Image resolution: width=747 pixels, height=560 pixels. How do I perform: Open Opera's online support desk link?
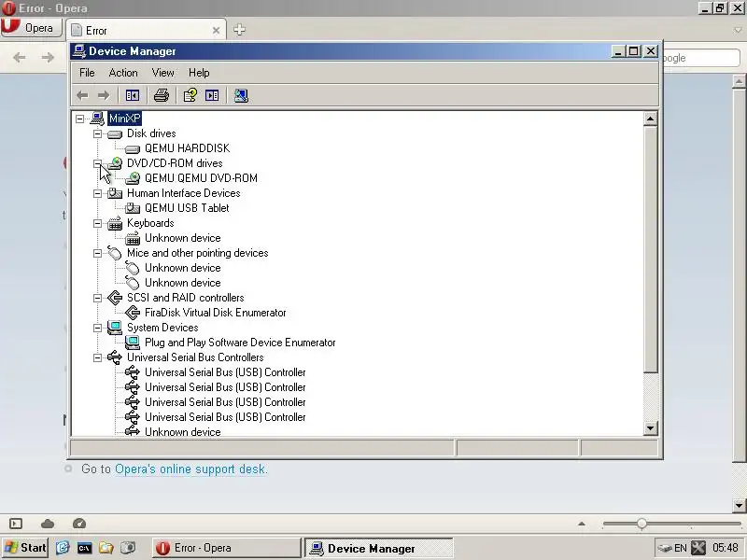(x=191, y=469)
